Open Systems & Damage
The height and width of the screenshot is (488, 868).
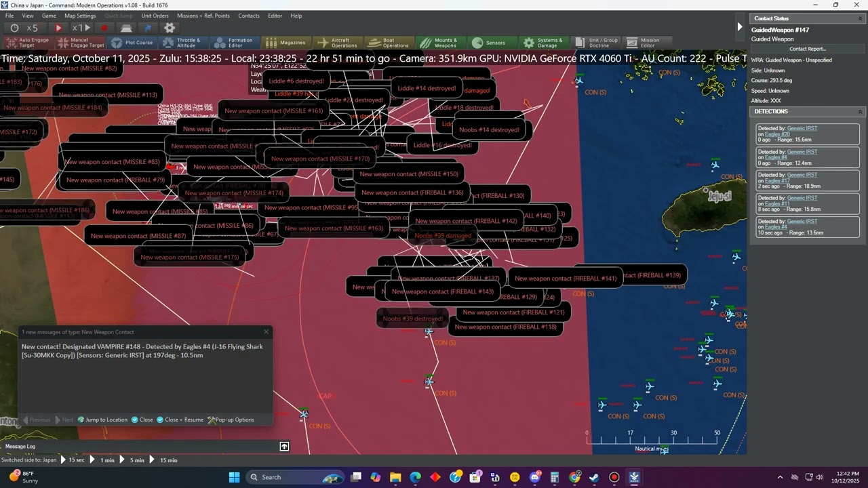(543, 43)
